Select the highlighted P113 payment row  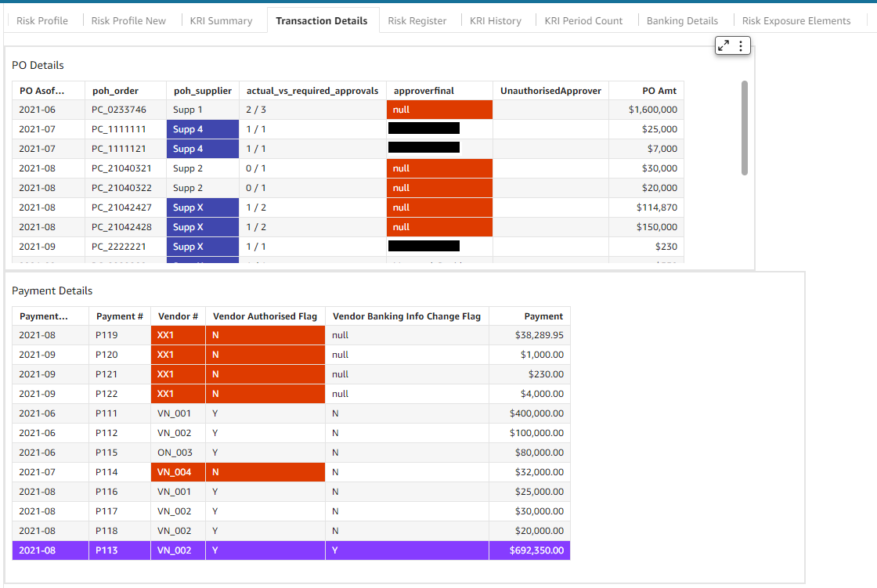click(x=291, y=550)
